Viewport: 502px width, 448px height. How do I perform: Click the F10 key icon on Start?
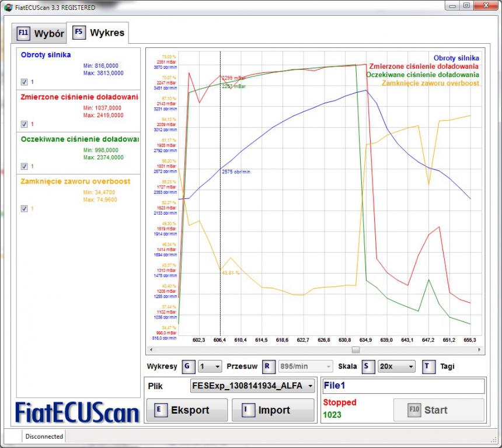[x=414, y=410]
